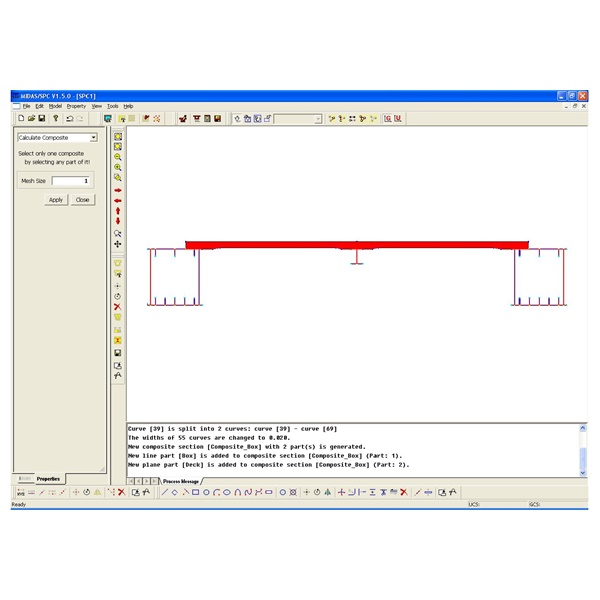Click the rotate icon in vertical toolbar
This screenshot has width=600, height=600.
[x=117, y=297]
